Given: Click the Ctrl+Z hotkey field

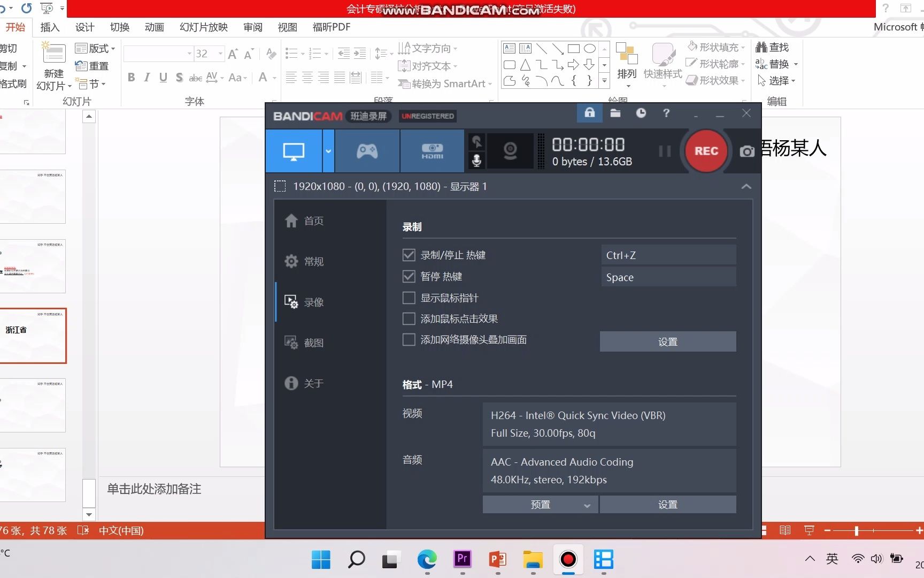Looking at the screenshot, I should pos(668,255).
